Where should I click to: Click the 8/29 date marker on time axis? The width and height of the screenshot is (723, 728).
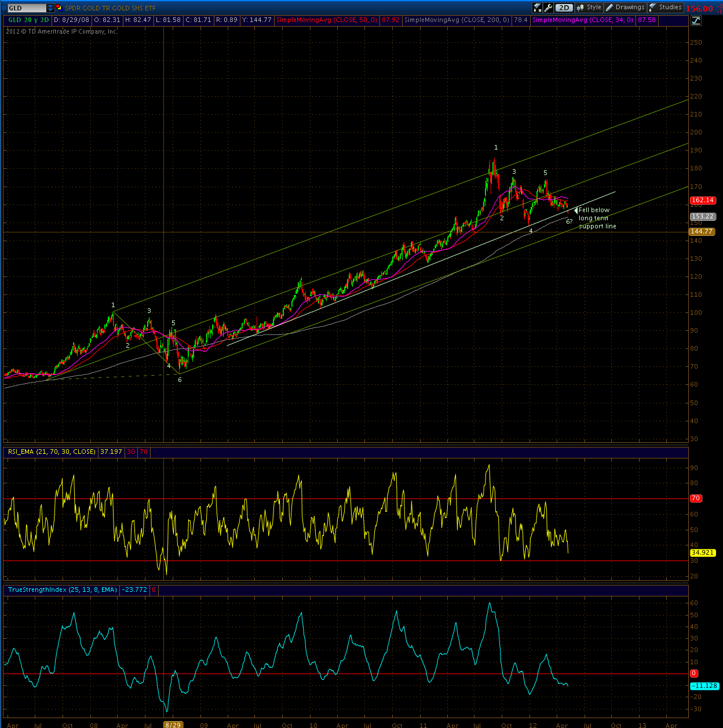click(x=173, y=725)
